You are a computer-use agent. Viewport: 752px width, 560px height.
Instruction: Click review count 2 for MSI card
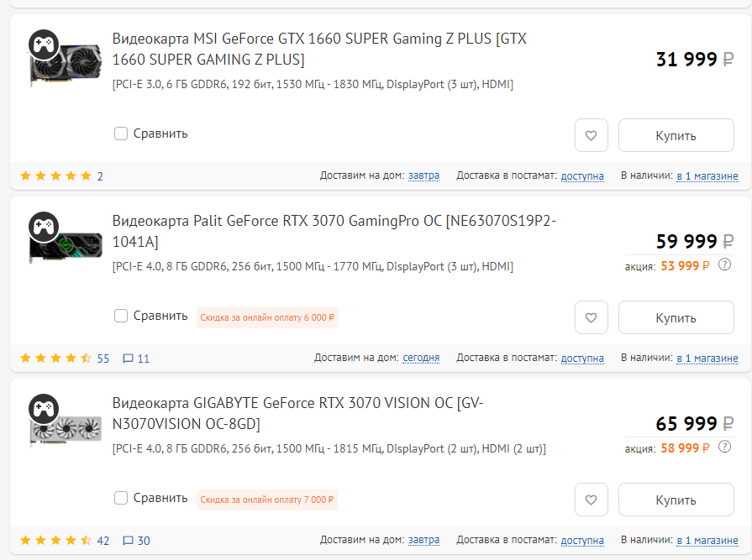coord(100,176)
